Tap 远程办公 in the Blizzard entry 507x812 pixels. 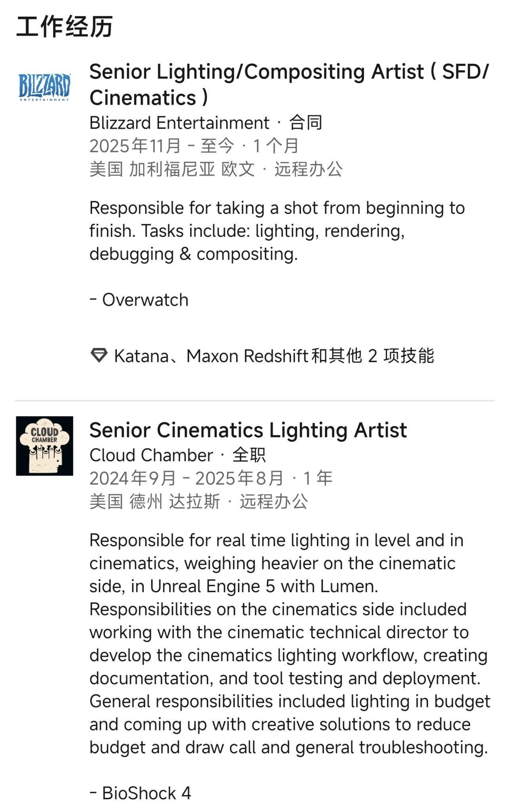click(x=308, y=169)
